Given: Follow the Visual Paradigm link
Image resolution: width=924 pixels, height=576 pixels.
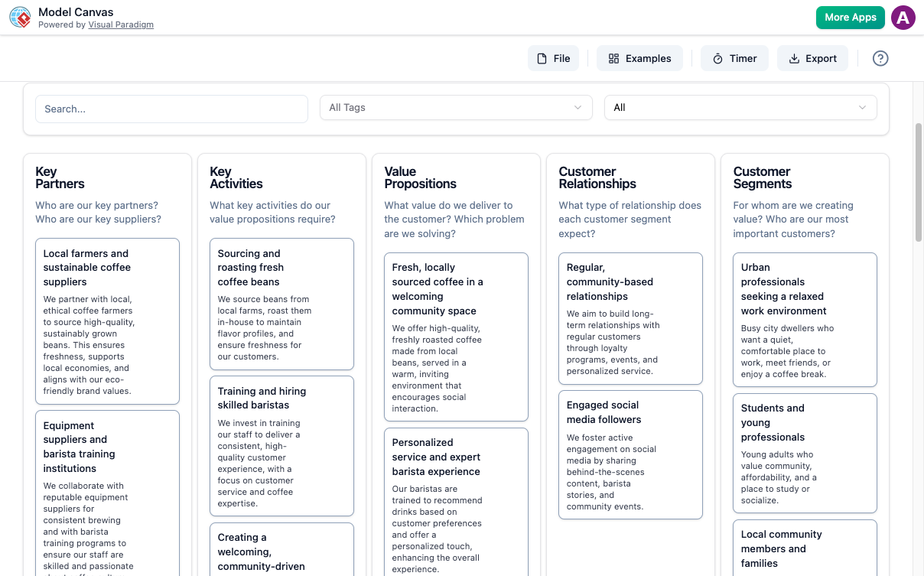Looking at the screenshot, I should (x=121, y=24).
